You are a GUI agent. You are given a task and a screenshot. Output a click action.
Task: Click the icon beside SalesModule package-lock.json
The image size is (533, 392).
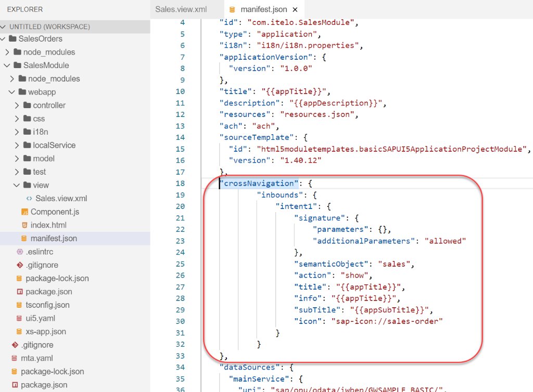[19, 278]
